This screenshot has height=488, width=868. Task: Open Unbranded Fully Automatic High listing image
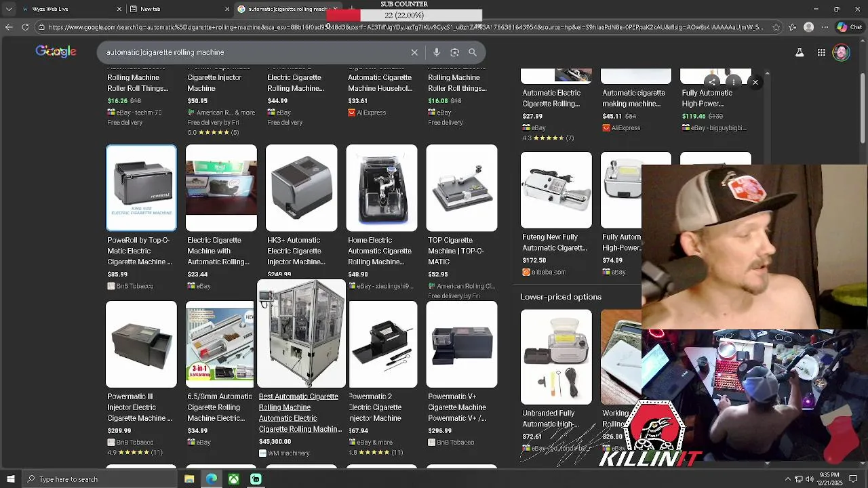(x=556, y=357)
